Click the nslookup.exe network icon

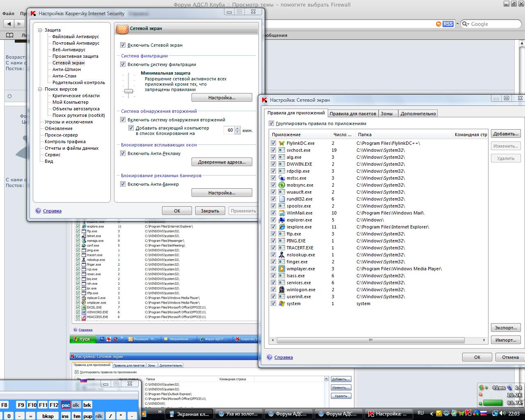pos(282,255)
